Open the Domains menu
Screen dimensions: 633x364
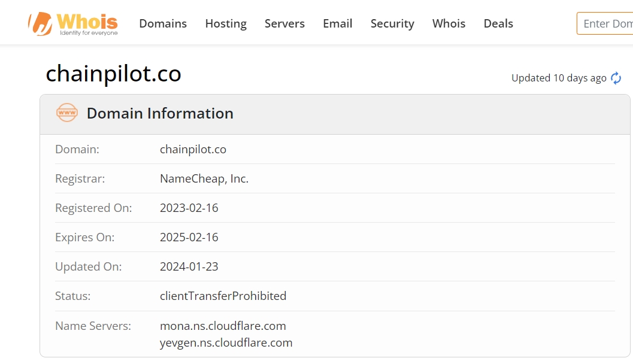tap(163, 23)
